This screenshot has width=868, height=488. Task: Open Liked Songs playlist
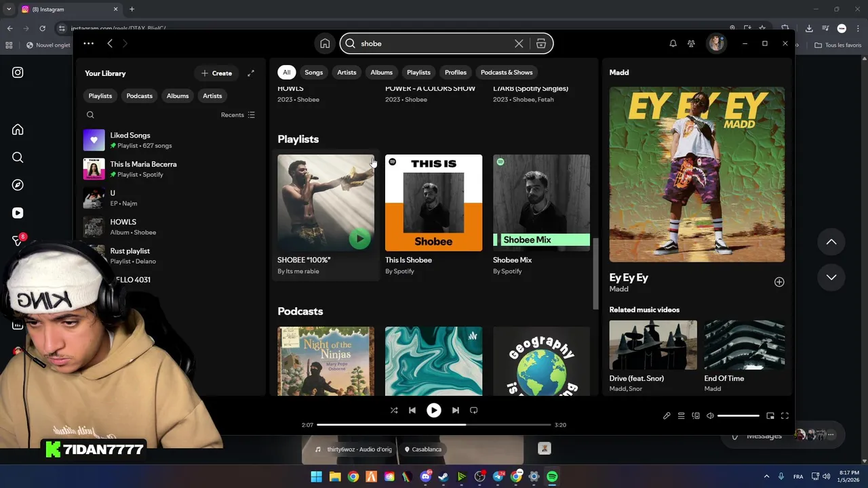click(x=170, y=140)
